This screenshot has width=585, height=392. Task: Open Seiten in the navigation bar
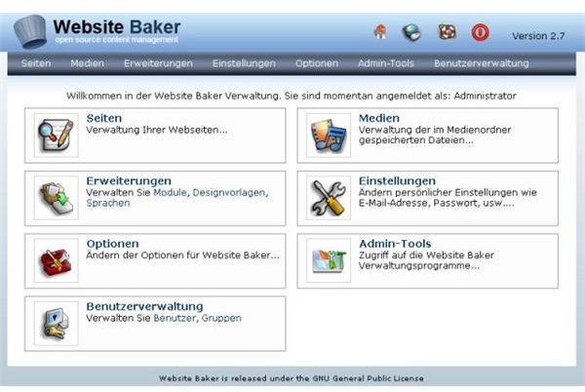point(36,63)
